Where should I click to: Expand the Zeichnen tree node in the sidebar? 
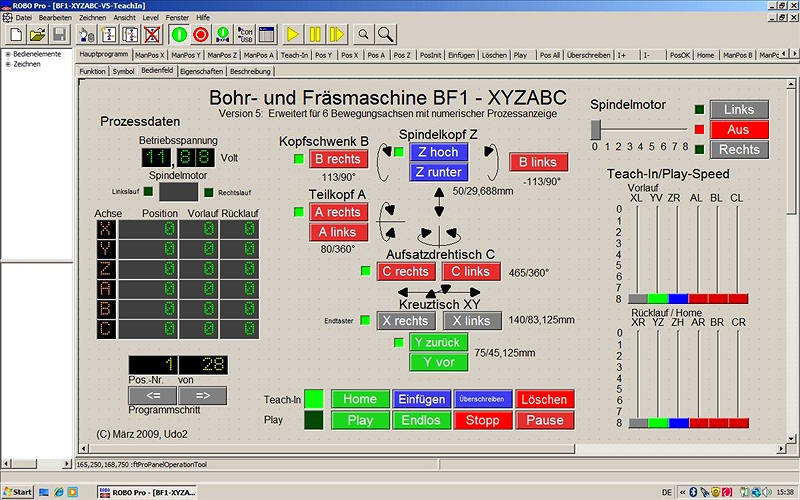click(8, 64)
